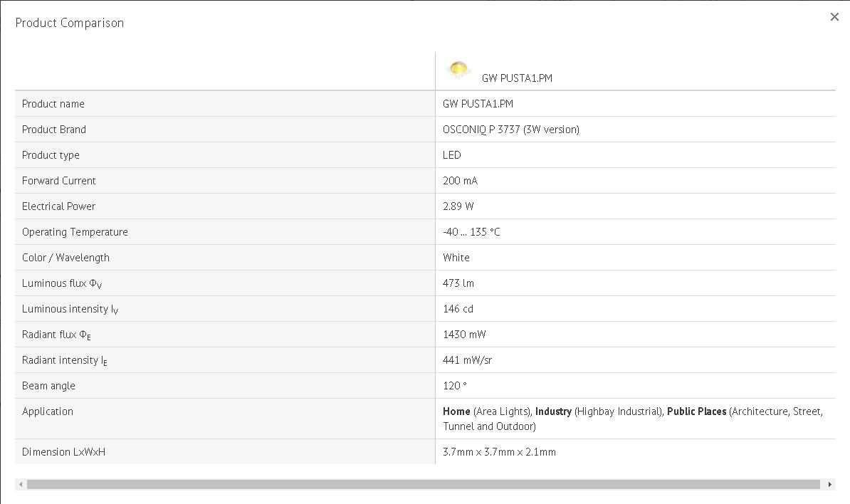Click the 'Product type' row label
The image size is (850, 504).
(x=51, y=155)
